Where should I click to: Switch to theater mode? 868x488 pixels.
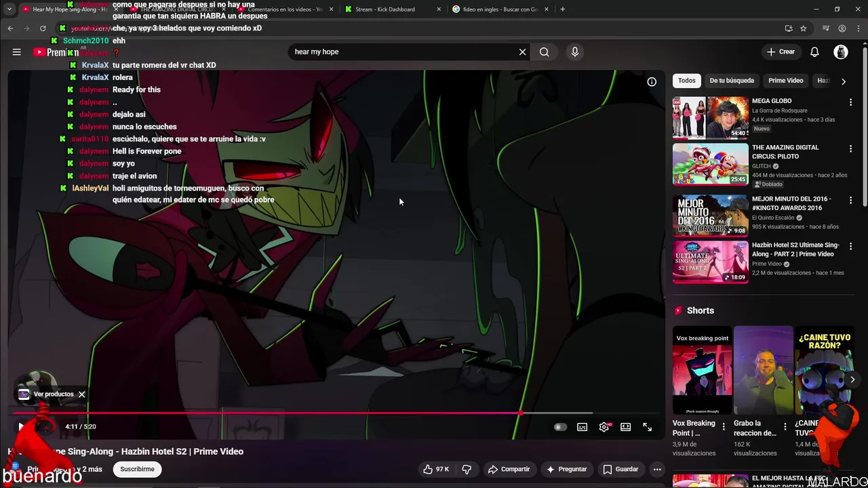pos(626,427)
